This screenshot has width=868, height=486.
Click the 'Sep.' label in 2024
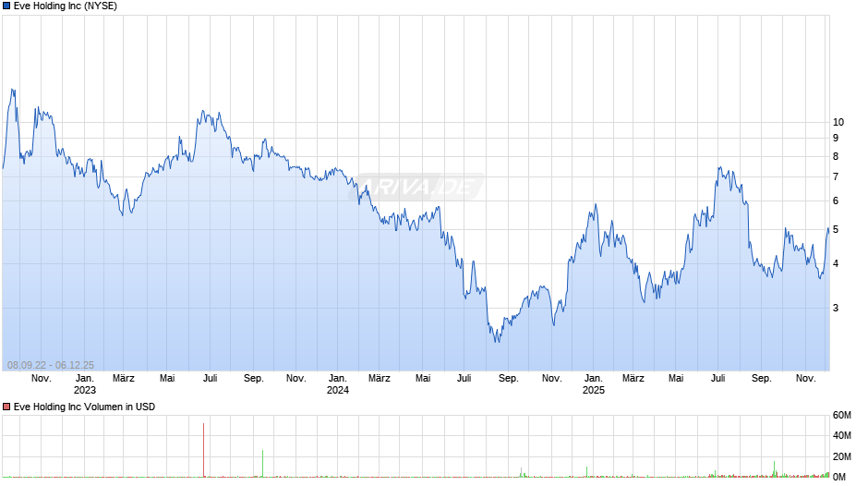pos(508,379)
